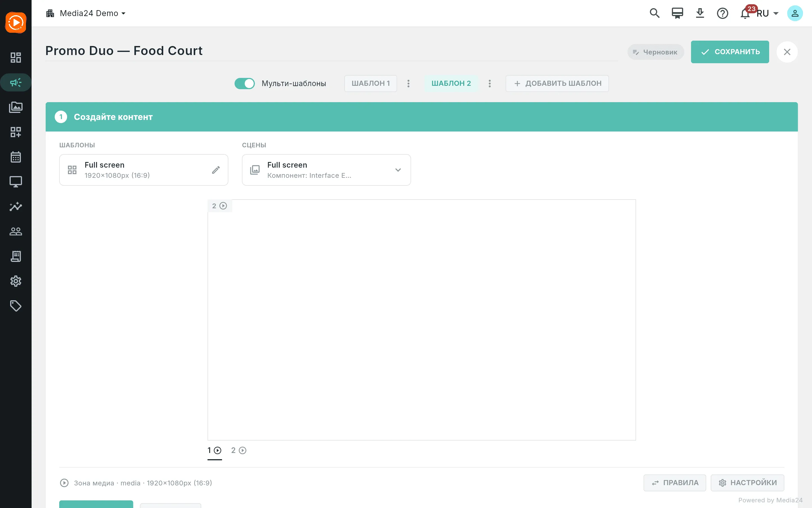Open options menu for ШАБЛОН 1
This screenshot has height=508, width=812.
tap(408, 83)
